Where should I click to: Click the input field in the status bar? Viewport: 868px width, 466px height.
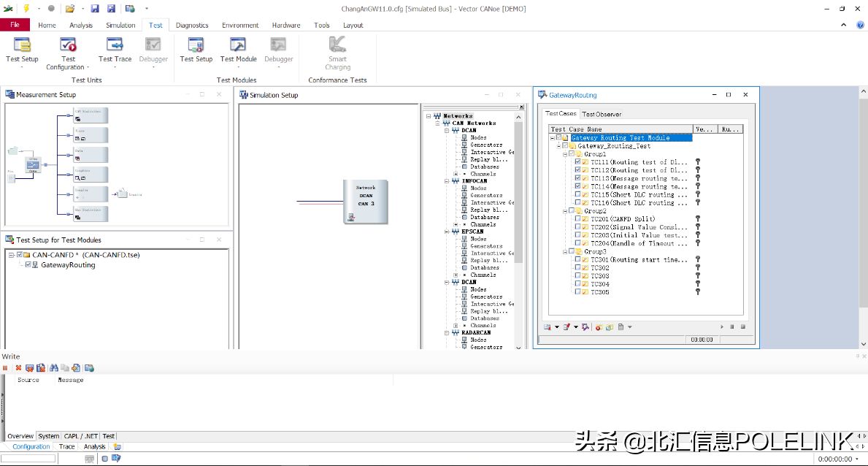tap(28, 458)
